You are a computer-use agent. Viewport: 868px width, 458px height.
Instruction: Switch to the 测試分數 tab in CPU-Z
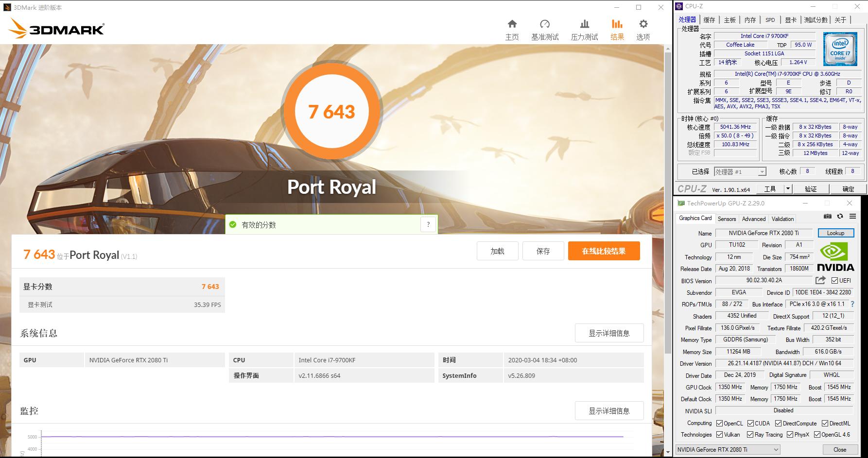pyautogui.click(x=816, y=20)
